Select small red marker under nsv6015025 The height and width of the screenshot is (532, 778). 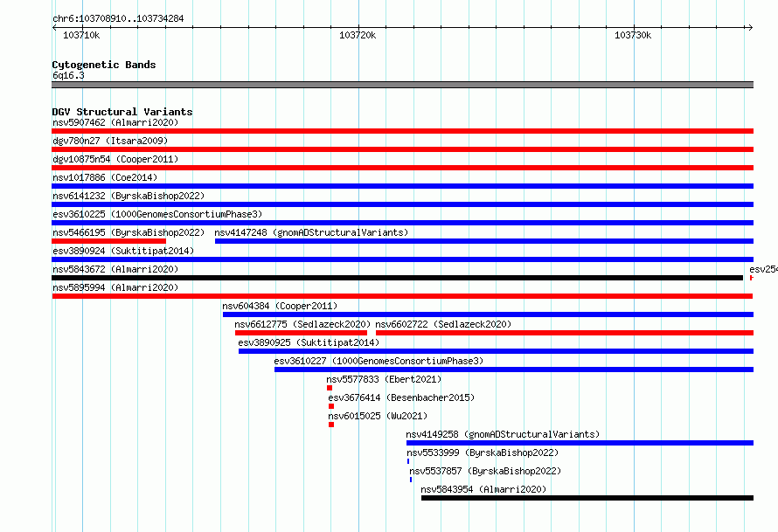pos(331,425)
